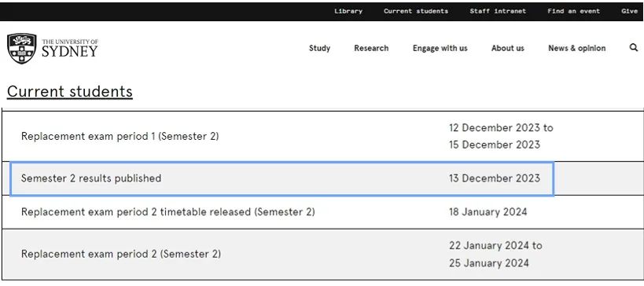
Task: Select News & opinion menu item
Action: pos(576,49)
